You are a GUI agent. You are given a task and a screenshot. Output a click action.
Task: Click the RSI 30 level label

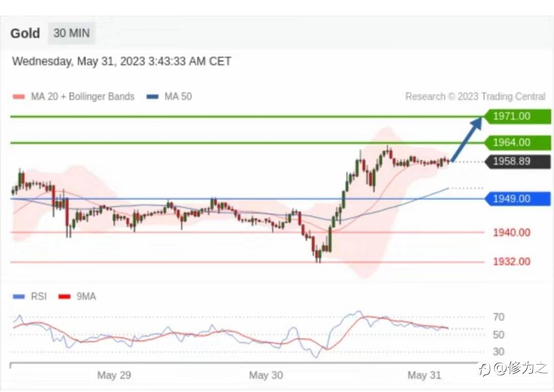(498, 352)
